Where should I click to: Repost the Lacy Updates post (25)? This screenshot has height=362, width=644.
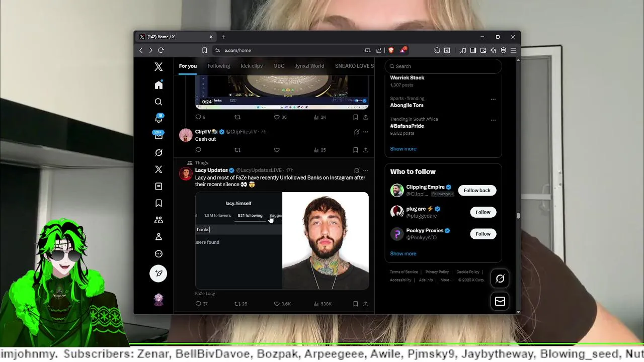(x=240, y=304)
